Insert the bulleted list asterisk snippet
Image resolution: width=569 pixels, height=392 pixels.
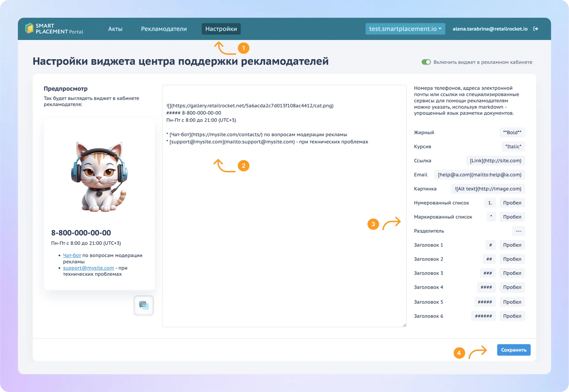point(491,217)
